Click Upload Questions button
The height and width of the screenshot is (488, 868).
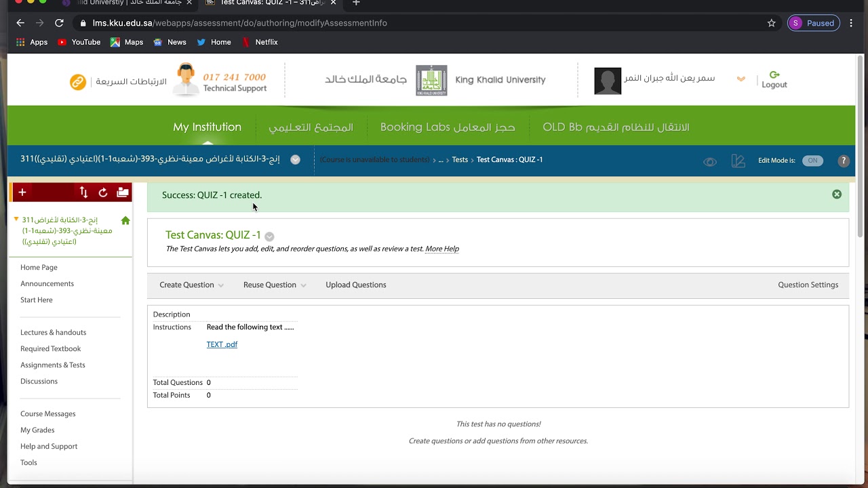tap(356, 285)
